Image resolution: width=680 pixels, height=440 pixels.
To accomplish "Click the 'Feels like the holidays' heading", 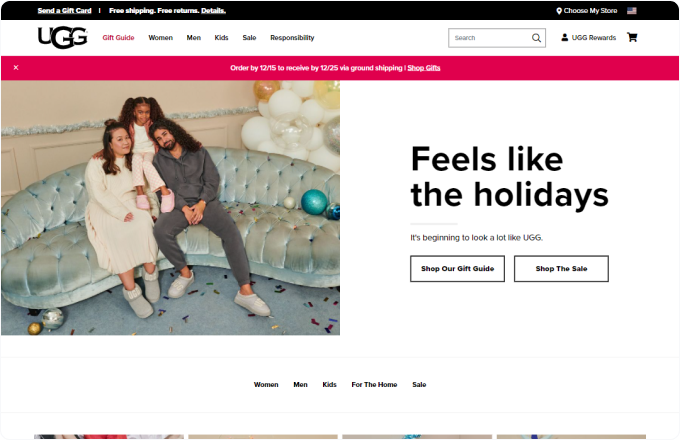I will click(510, 177).
